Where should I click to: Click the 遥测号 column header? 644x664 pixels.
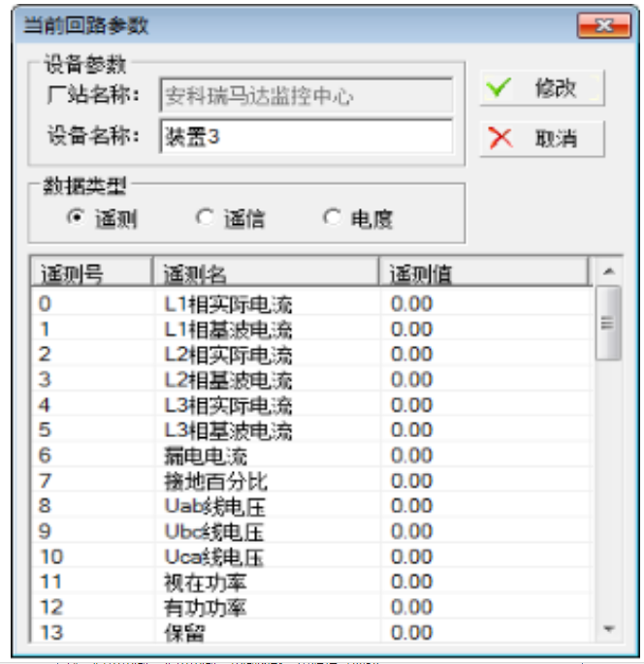pos(92,272)
